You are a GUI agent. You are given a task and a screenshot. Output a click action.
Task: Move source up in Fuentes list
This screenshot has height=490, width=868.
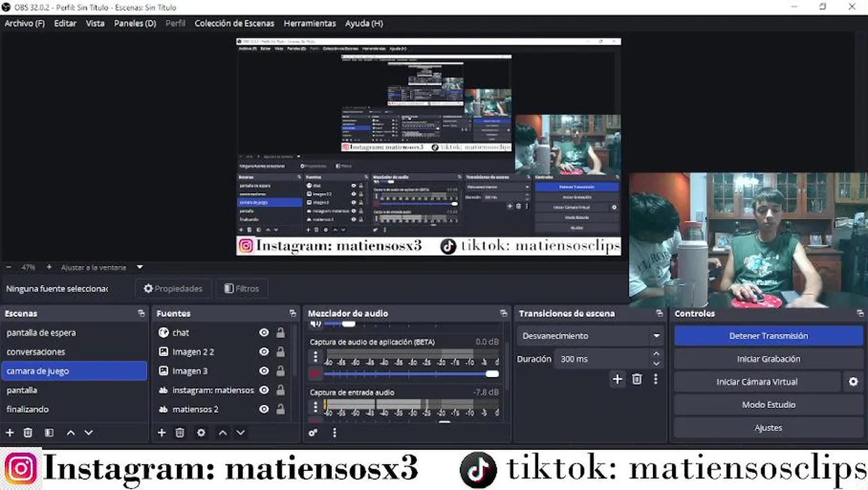[x=222, y=433]
